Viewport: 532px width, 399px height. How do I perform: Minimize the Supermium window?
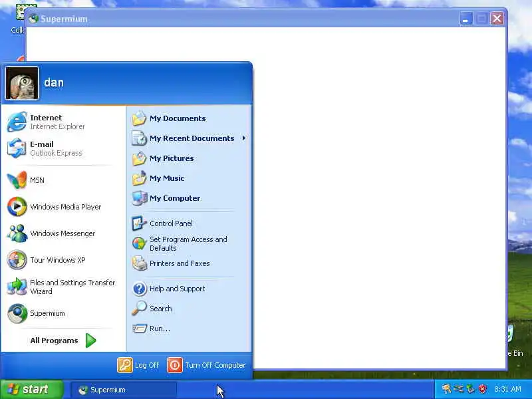tap(466, 19)
